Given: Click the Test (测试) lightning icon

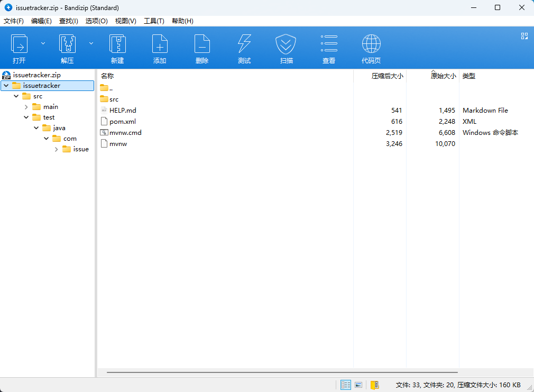Looking at the screenshot, I should pos(244,43).
